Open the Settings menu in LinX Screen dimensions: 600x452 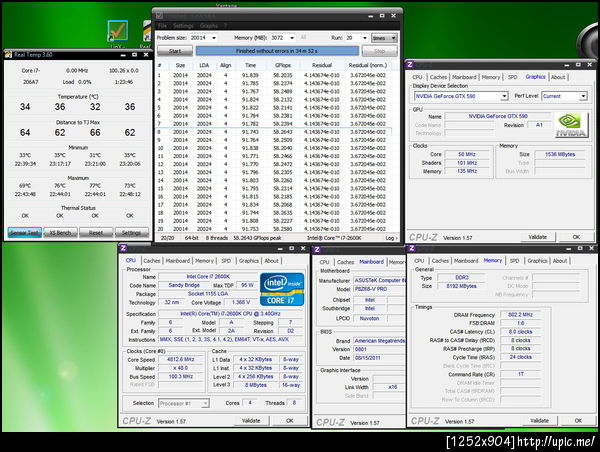[x=183, y=26]
